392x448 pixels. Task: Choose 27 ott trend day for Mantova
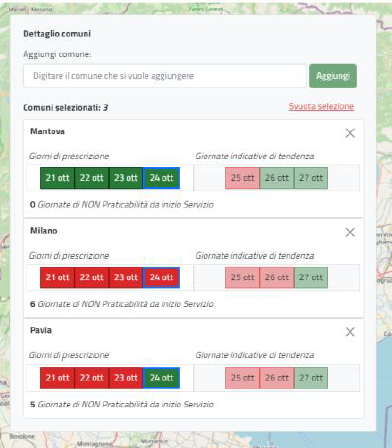(x=311, y=178)
